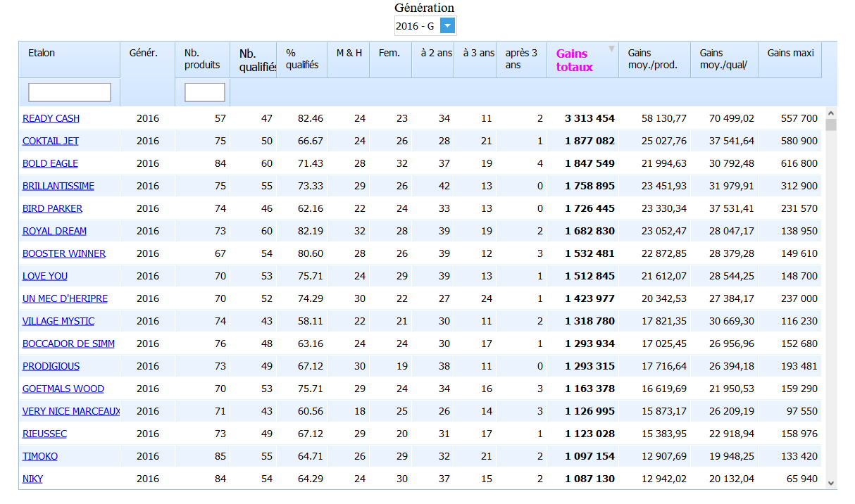Select ROYAL DREAM percentage 82.19
The height and width of the screenshot is (504, 855).
(310, 231)
